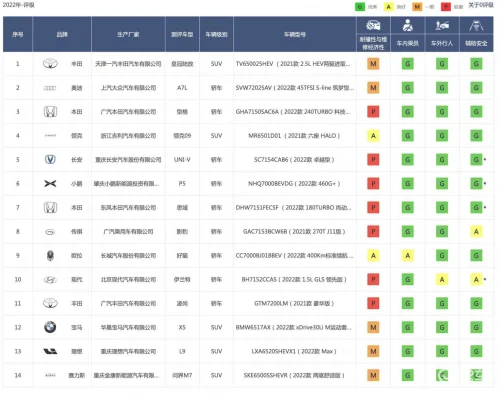
Task: Click the yellow A crashworthiness rating in row 4
Action: click(373, 136)
